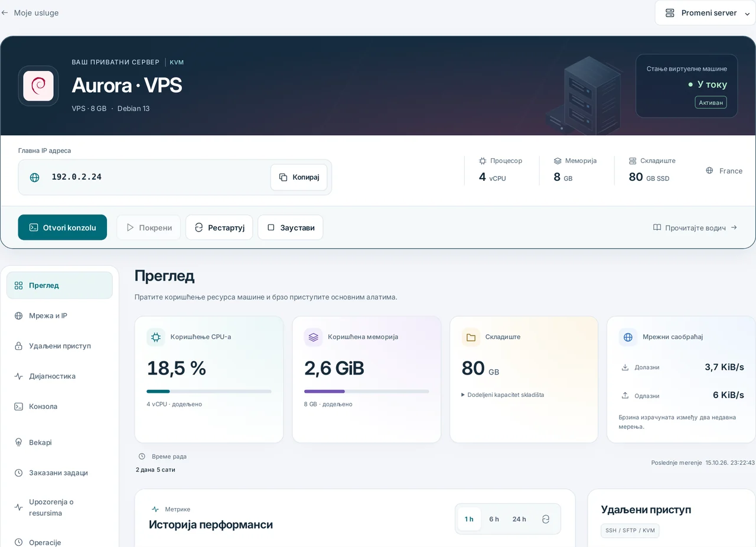Click the CPU chip icon in Коришћење CPU-а card
The image size is (756, 547).
(156, 337)
